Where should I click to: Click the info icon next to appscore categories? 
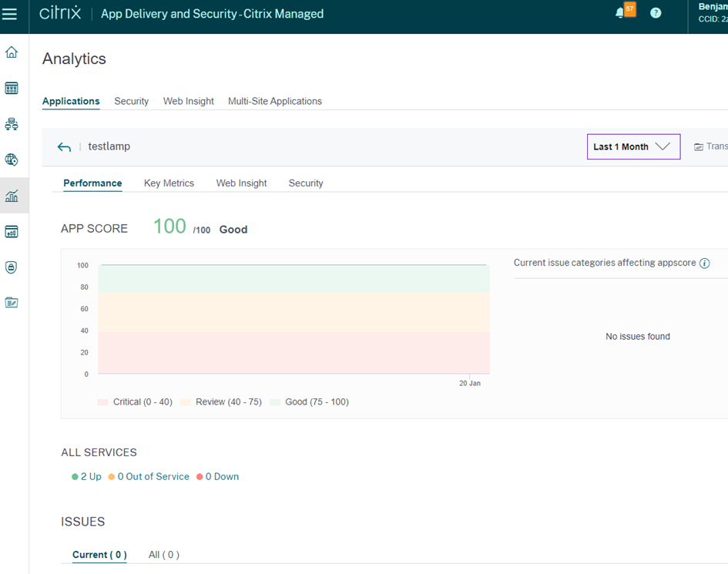(704, 264)
